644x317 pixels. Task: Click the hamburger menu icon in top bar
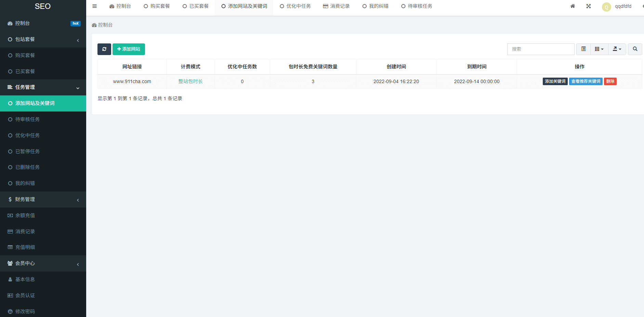tap(94, 6)
